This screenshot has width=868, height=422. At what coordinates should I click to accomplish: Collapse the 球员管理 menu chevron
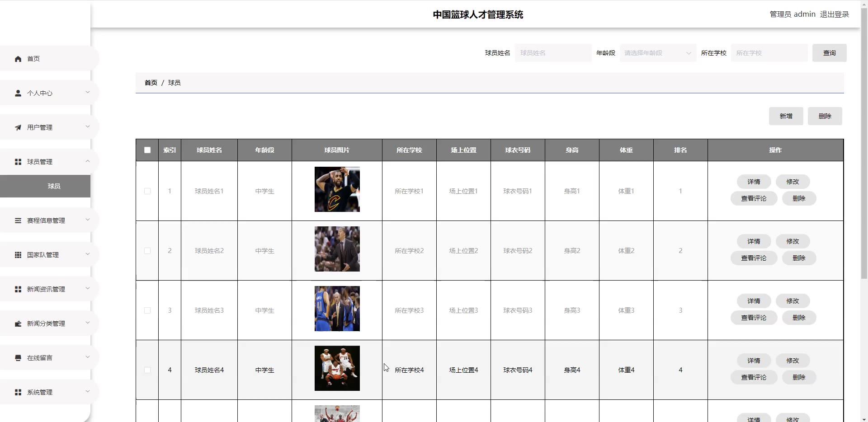[88, 161]
